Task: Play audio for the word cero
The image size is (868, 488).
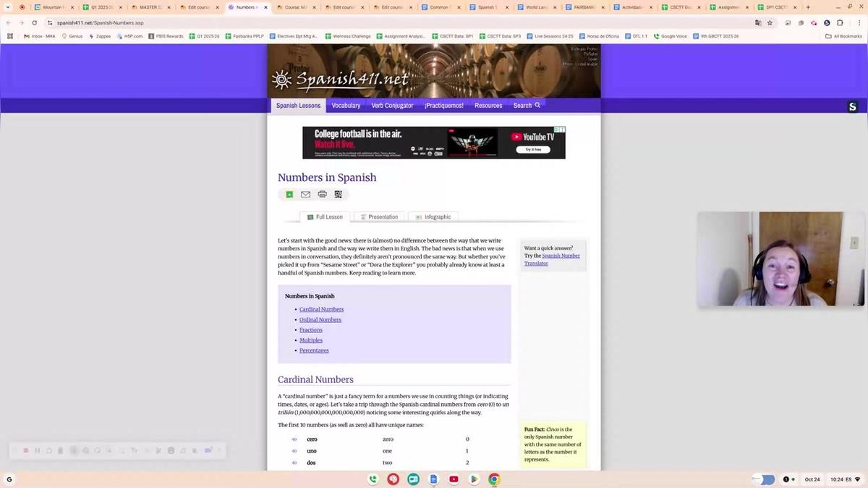Action: pos(294,439)
